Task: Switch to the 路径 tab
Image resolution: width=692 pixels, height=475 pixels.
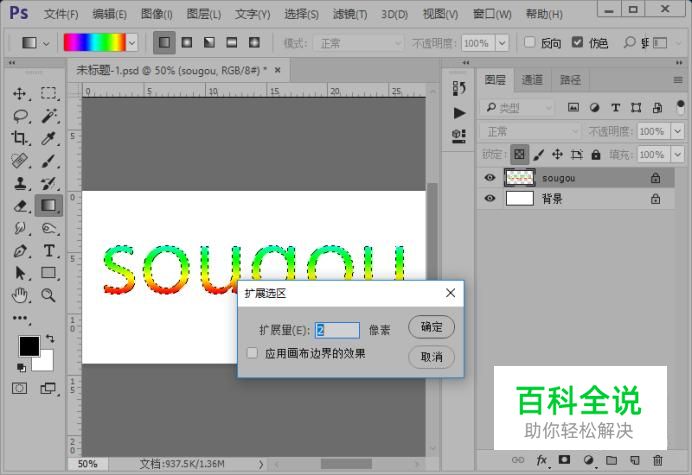Action: 570,80
